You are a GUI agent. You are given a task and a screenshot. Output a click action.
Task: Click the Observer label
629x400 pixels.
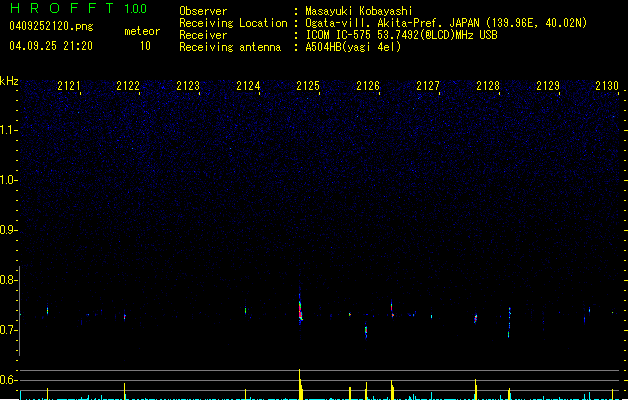[203, 11]
